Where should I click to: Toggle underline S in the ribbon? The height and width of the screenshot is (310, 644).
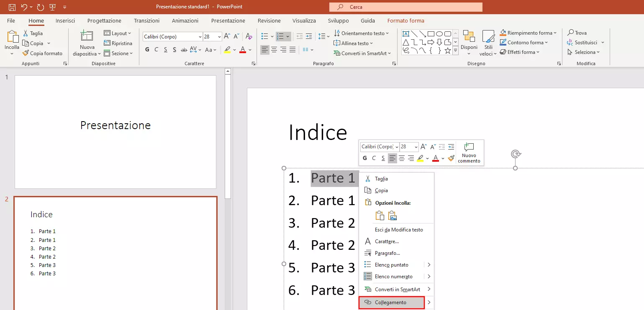pos(166,50)
